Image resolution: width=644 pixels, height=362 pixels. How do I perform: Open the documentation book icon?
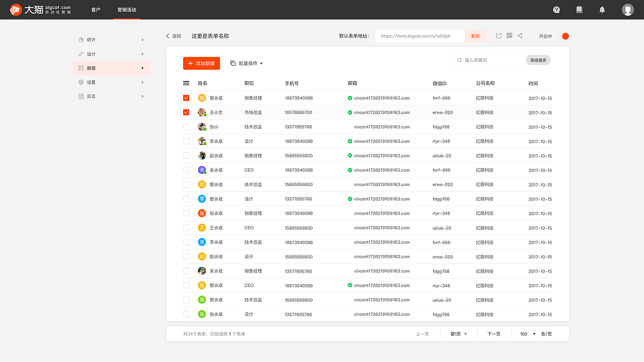pos(579,10)
